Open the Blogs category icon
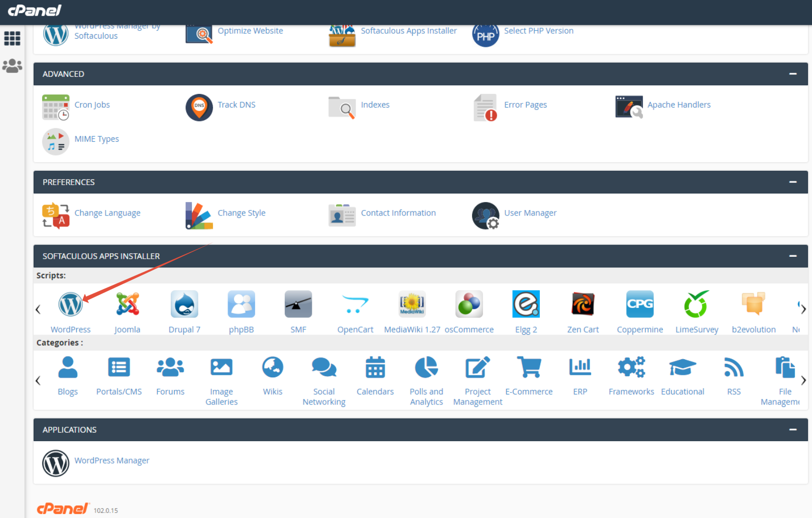This screenshot has width=812, height=518. coord(68,367)
